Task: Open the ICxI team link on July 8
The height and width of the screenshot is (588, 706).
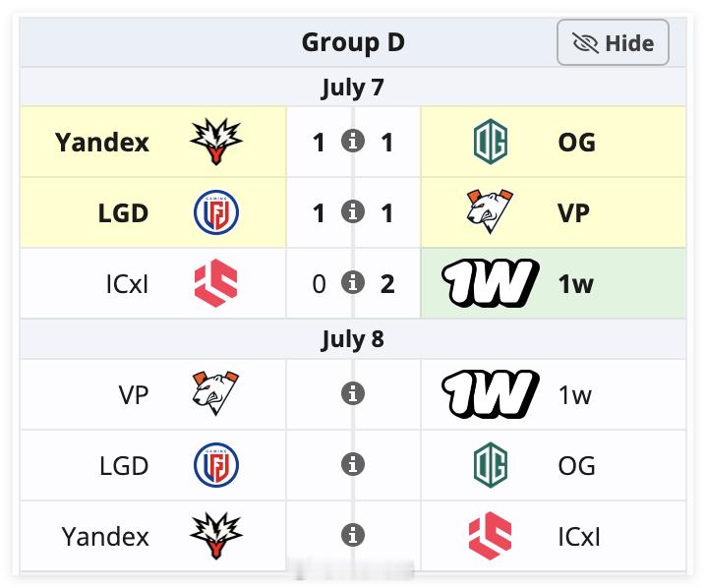Action: coord(579,536)
